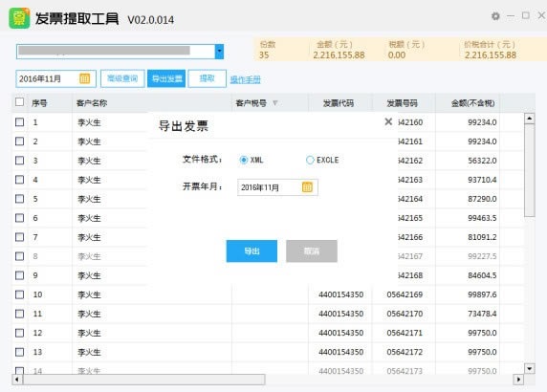Check the select-all checkbox in table header
The width and height of the screenshot is (547, 392).
pyautogui.click(x=19, y=102)
